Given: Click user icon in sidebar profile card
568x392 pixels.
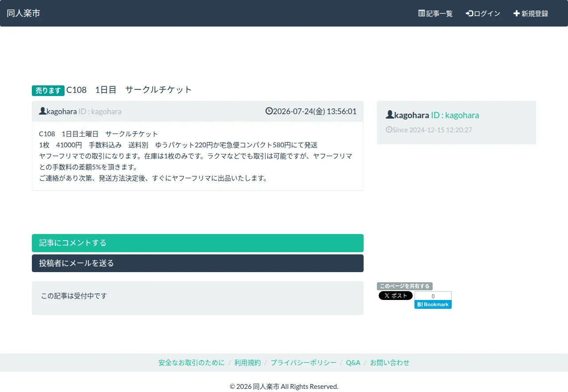Looking at the screenshot, I should (x=390, y=115).
